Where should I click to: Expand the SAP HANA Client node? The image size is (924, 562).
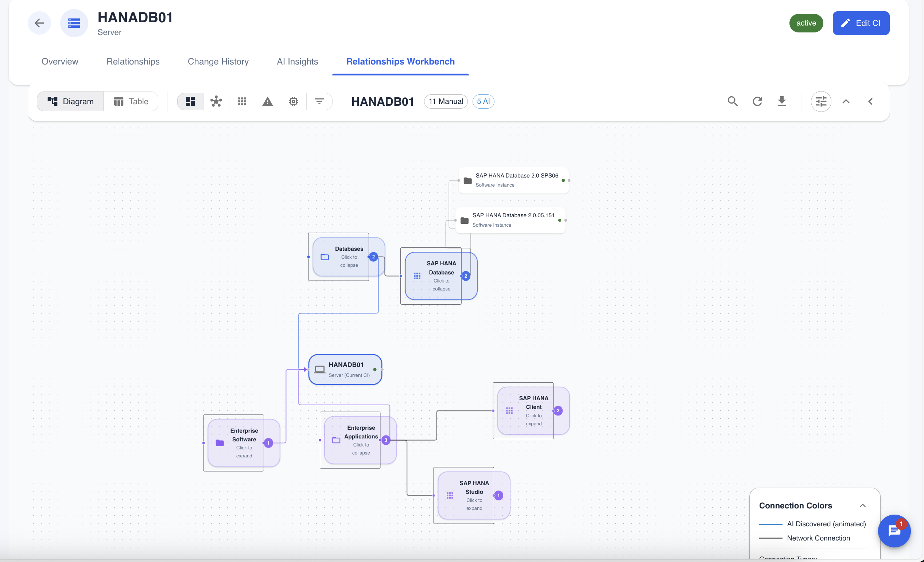tap(532, 410)
